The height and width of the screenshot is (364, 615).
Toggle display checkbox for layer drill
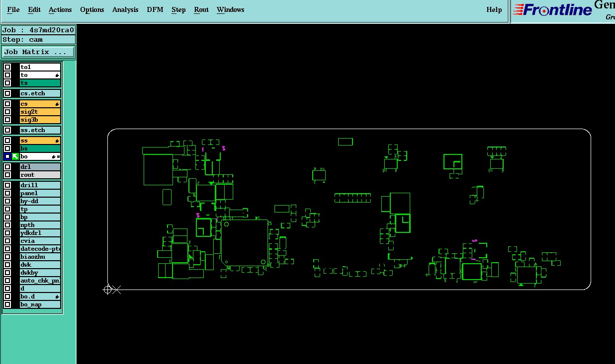[x=7, y=185]
